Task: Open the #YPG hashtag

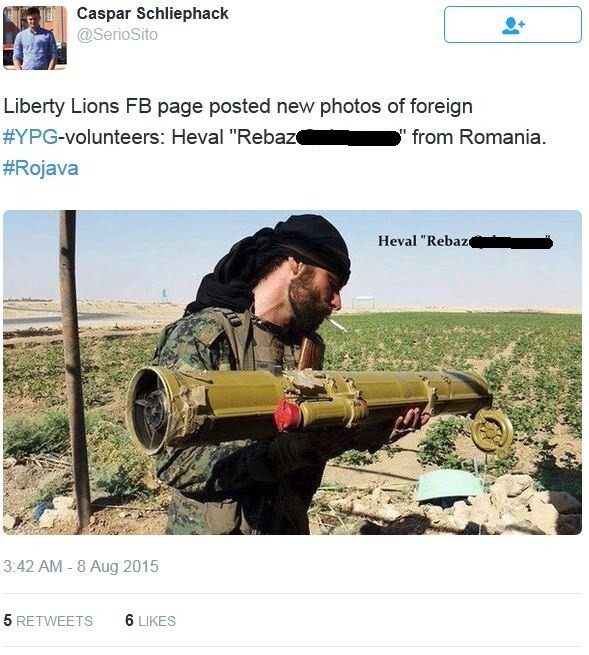Action: [30, 137]
